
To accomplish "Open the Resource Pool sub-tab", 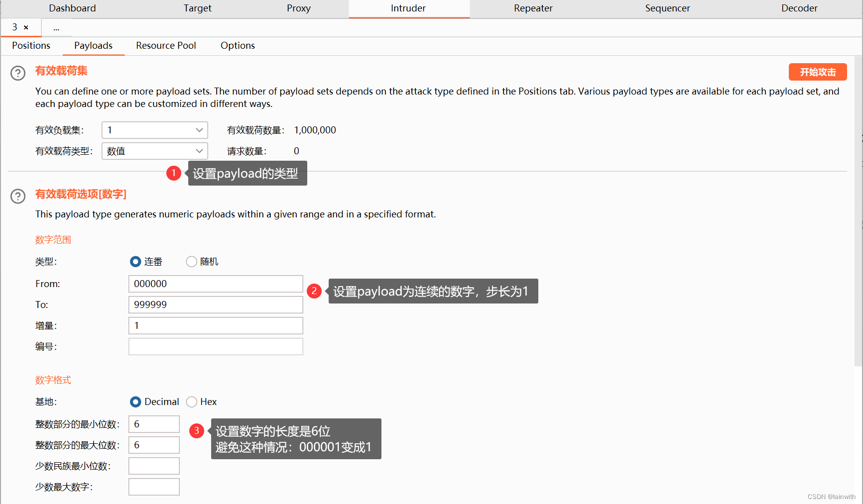I will coord(166,46).
